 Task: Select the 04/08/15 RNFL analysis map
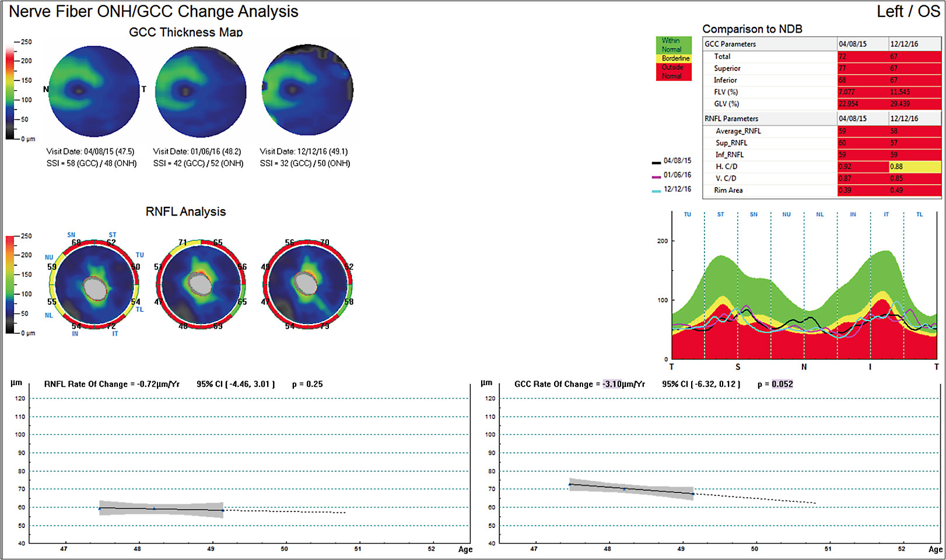(x=93, y=283)
